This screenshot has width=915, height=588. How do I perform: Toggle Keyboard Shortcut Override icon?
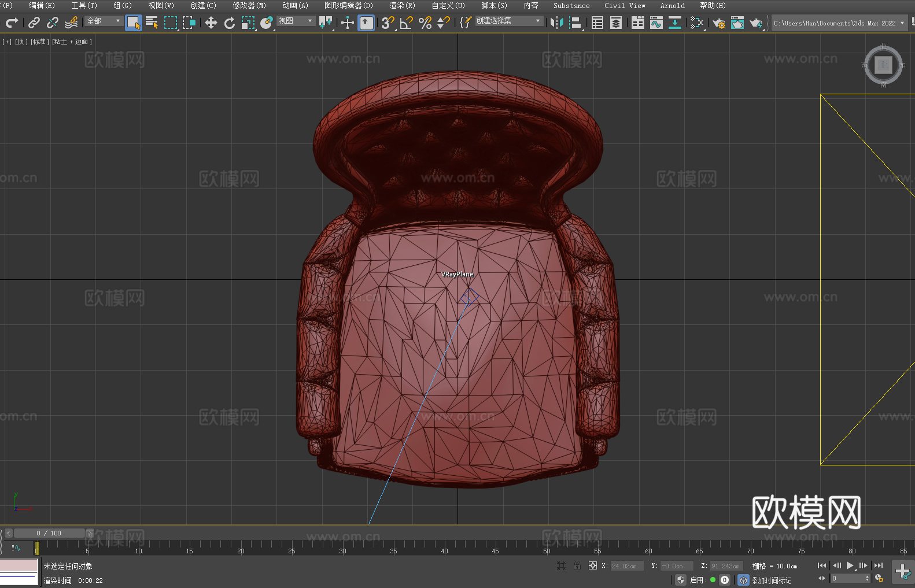coord(366,23)
